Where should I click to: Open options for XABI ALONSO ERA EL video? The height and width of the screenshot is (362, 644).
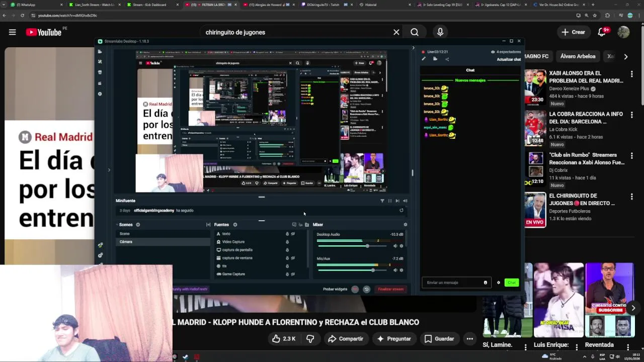tap(631, 74)
